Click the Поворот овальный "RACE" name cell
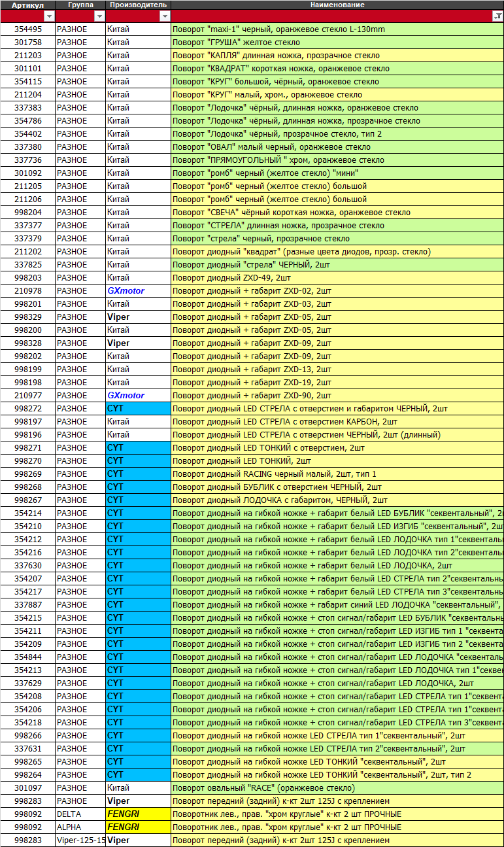Image resolution: width=504 pixels, height=847 pixels. pos(337,788)
